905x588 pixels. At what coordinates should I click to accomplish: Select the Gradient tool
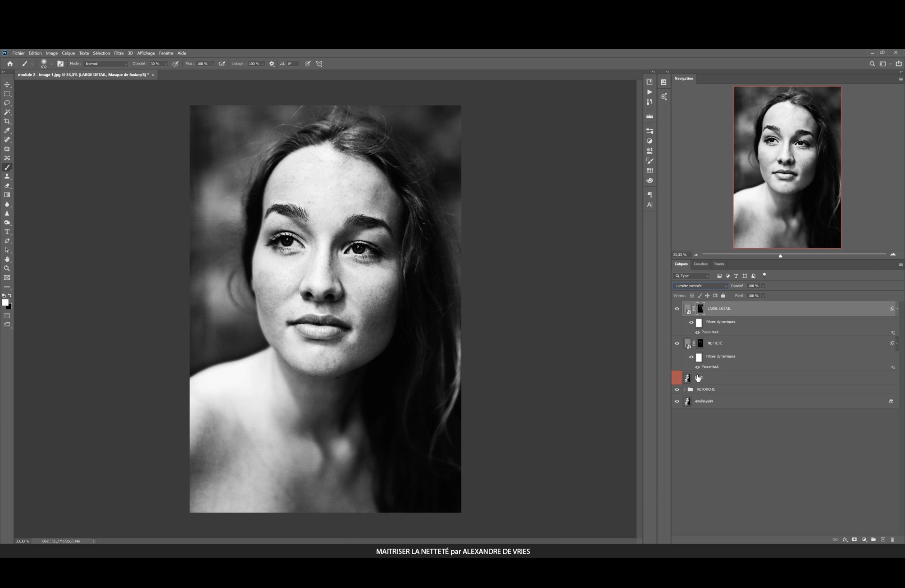(7, 195)
